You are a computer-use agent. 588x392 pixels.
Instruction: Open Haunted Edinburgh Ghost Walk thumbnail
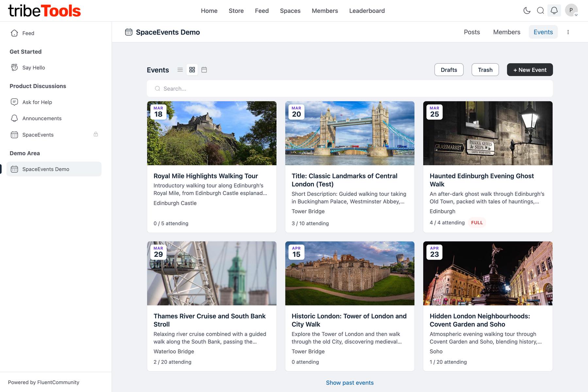(487, 133)
